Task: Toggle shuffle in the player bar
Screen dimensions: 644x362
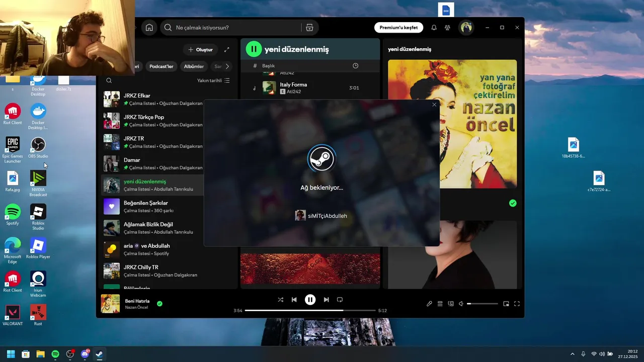Action: [x=280, y=300]
